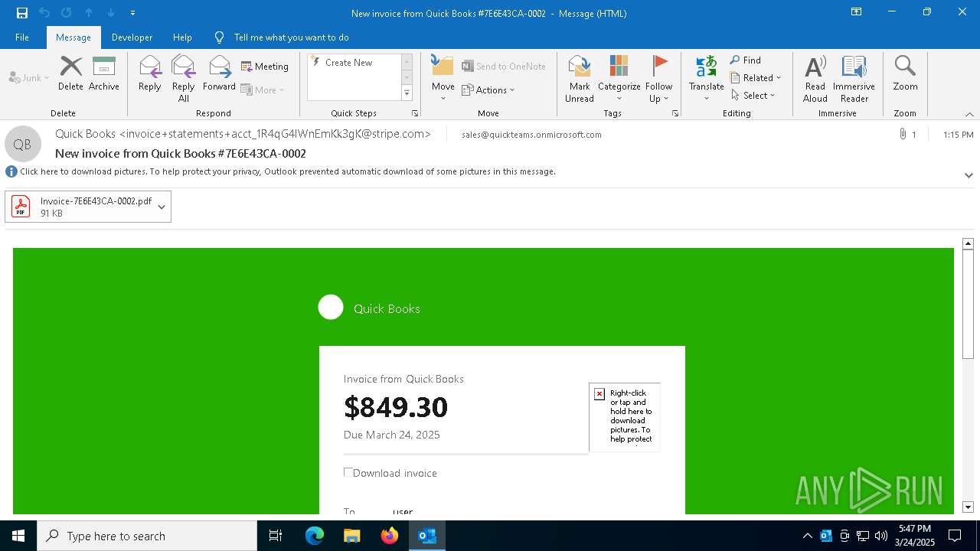Viewport: 980px width, 551px height.
Task: Click the taskbar search box
Action: click(x=147, y=536)
